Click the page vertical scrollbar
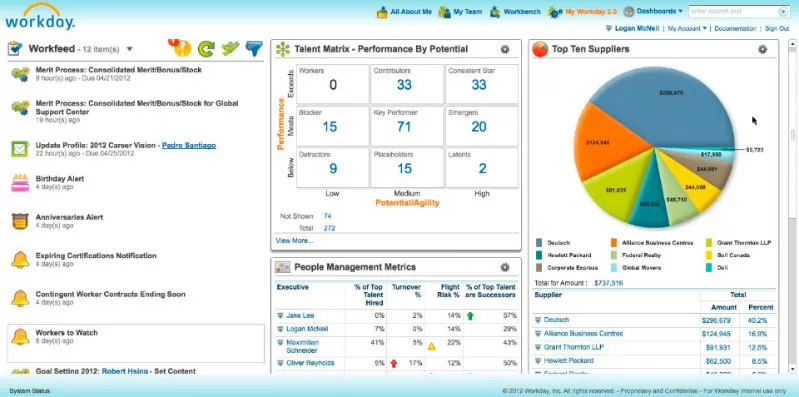799x397 pixels. 792,206
